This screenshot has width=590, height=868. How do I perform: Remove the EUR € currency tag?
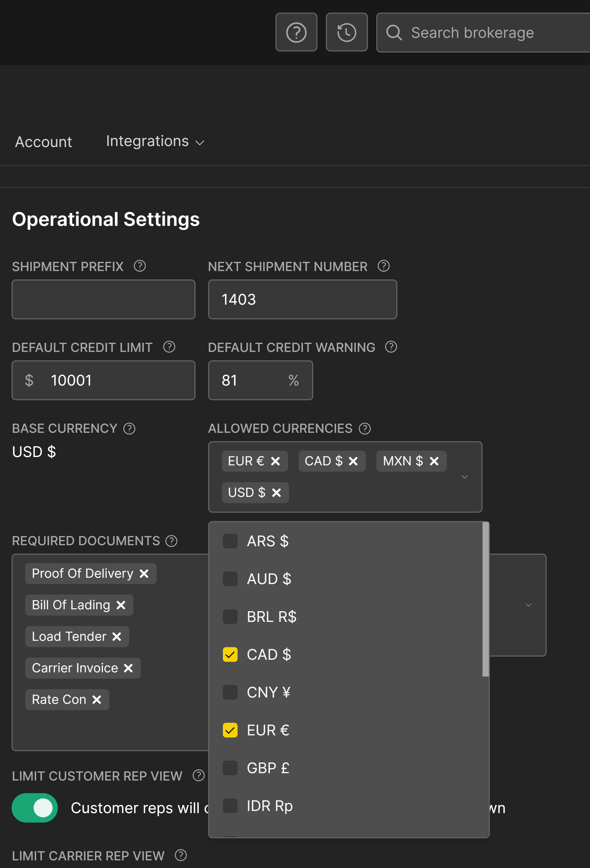[x=275, y=461]
